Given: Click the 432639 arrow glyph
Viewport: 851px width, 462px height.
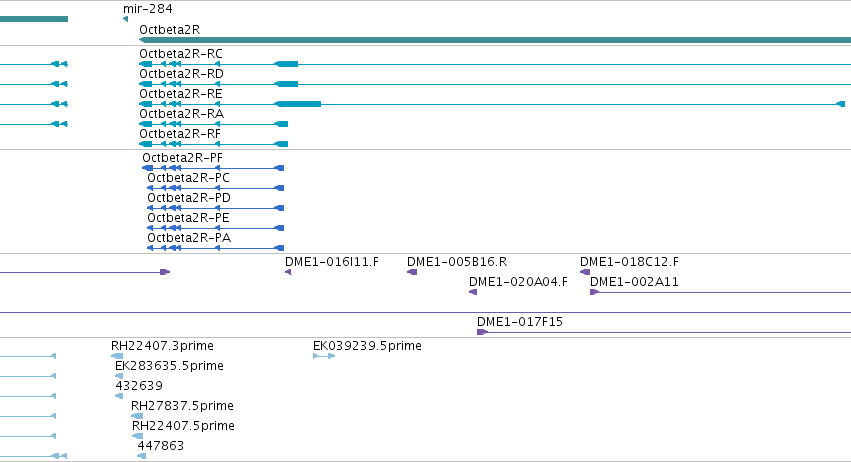Looking at the screenshot, I should 119,396.
